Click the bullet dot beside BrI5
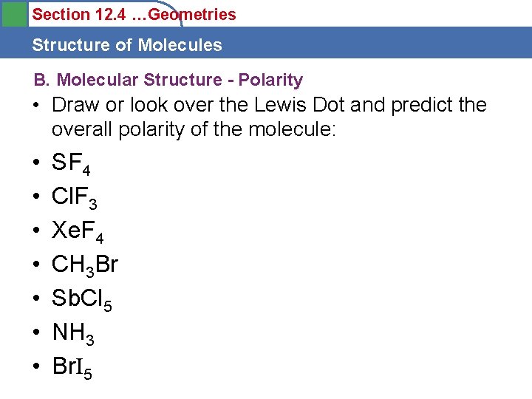This screenshot has width=532, height=399. [35, 366]
